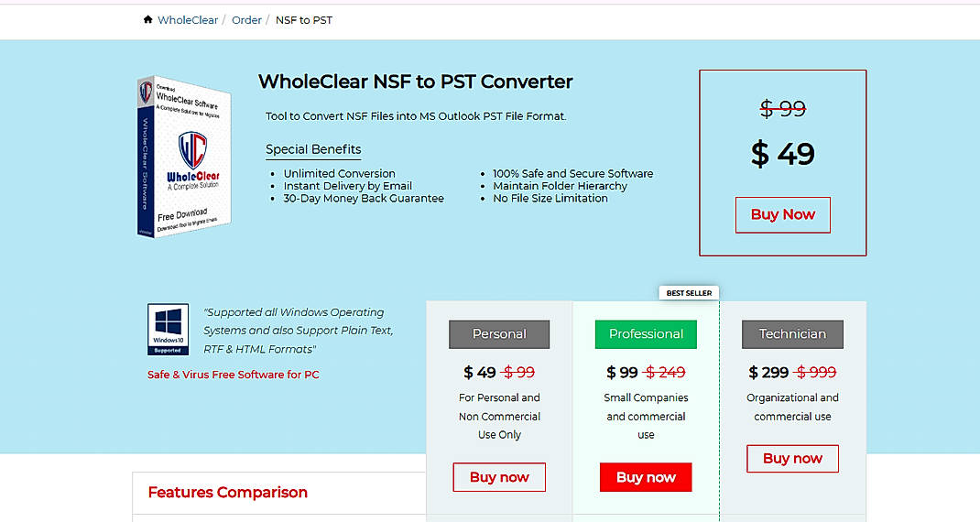Click Buy Now in the $49 price box
This screenshot has width=980, height=522.
tap(782, 215)
